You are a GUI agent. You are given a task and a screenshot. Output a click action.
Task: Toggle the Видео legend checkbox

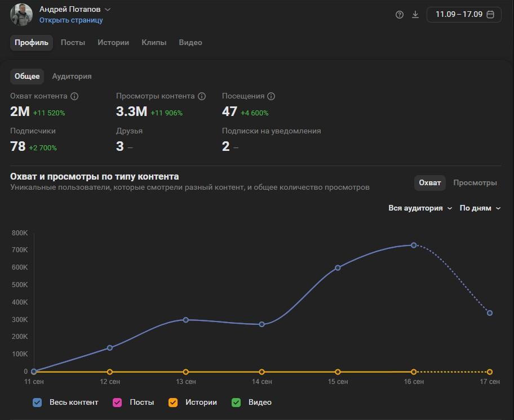tap(236, 403)
